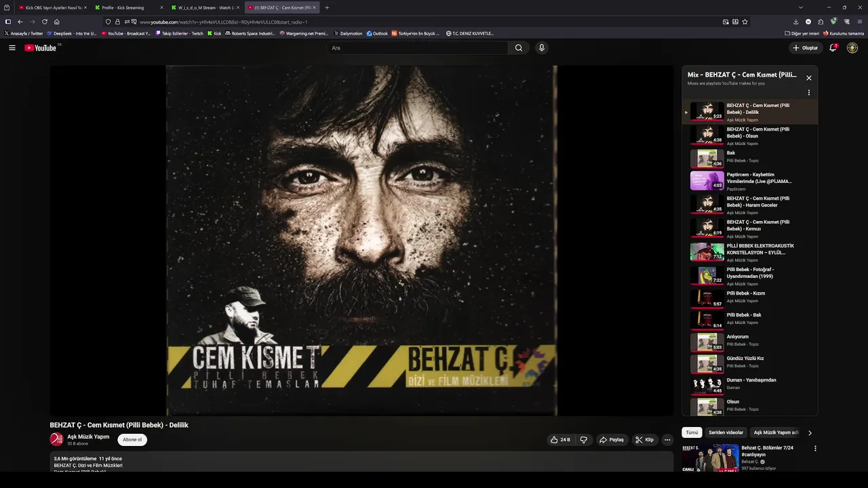
Task: Play Haram Geceler from the mix
Action: [750, 205]
